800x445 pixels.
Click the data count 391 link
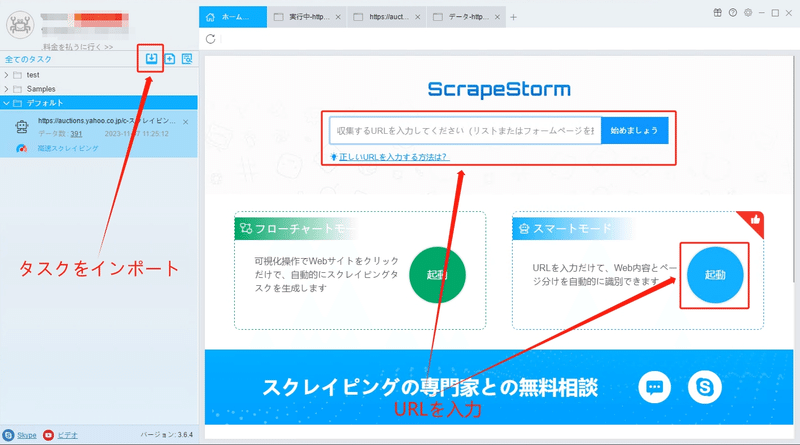coord(76,134)
